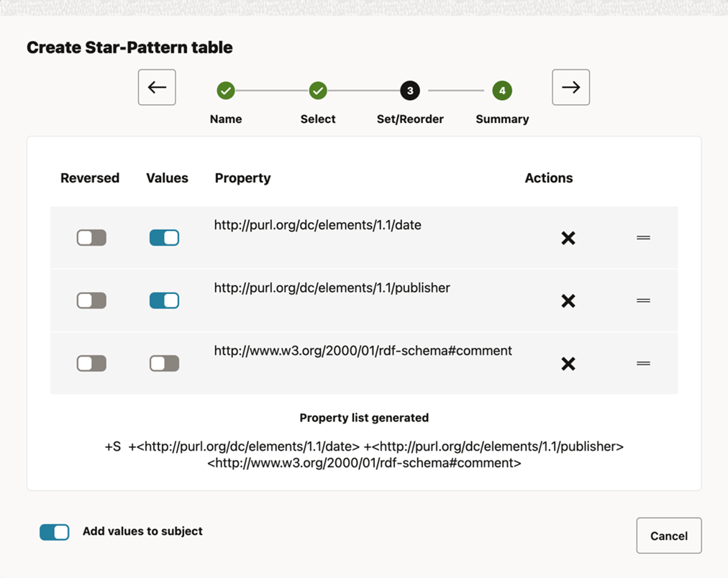
Task: Open the Summary step 4
Action: [502, 91]
